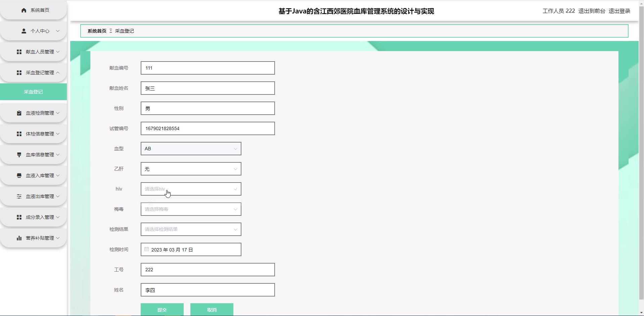644x316 pixels.
Task: Expand the 个人中心 menu chevron
Action: tap(58, 31)
